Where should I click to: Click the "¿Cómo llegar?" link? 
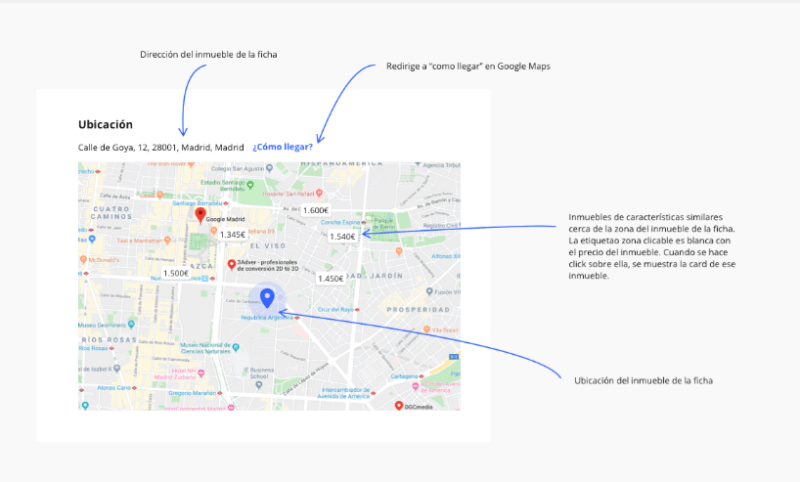tap(282, 147)
